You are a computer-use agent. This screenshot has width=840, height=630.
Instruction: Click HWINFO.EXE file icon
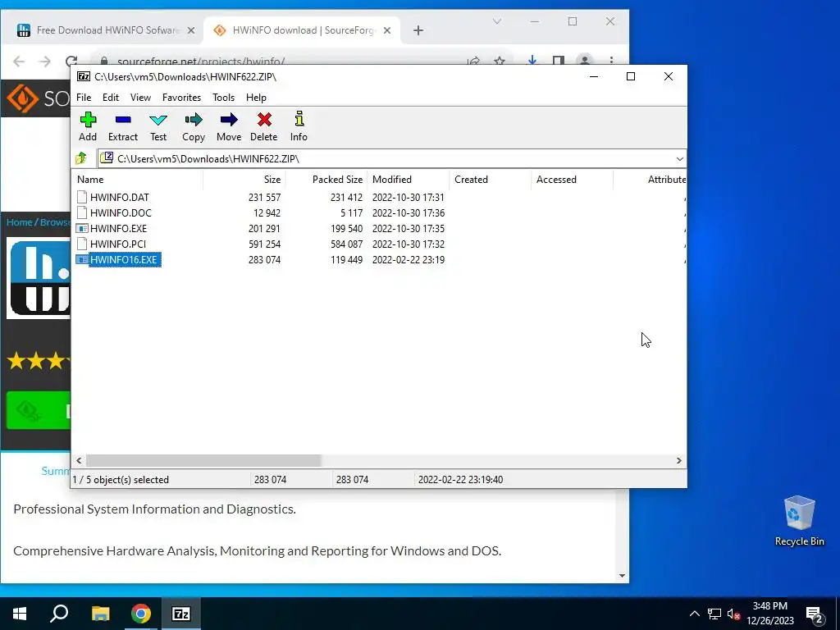pos(81,228)
